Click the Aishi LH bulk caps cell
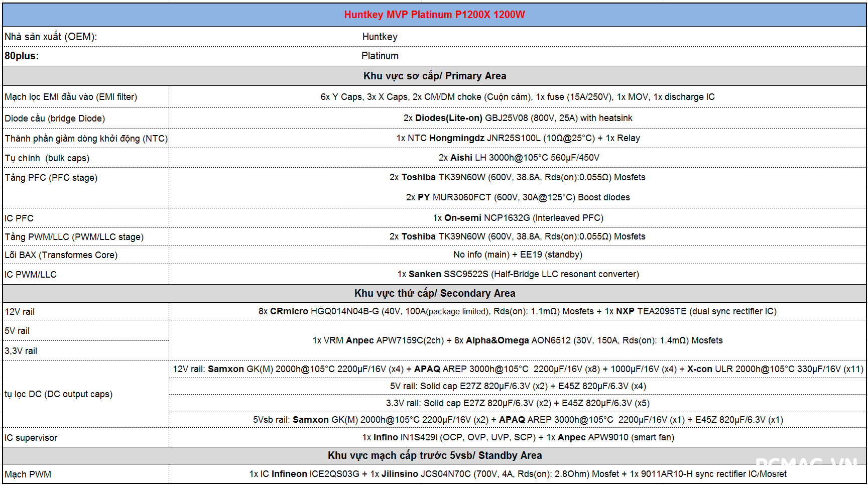Viewport: 868px width, 485px height. (519, 158)
